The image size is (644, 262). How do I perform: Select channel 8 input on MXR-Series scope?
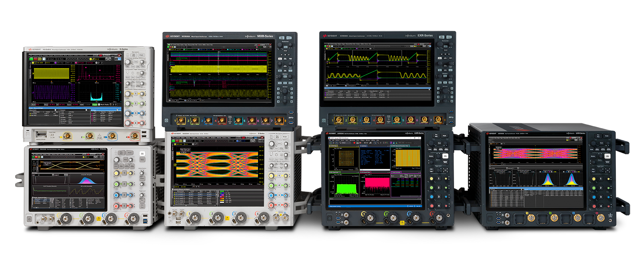(279, 120)
